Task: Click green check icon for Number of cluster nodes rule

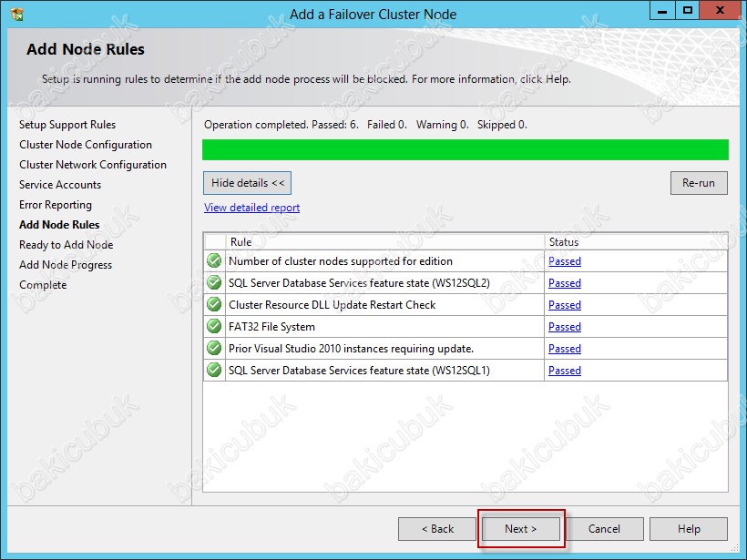Action: coord(214,261)
